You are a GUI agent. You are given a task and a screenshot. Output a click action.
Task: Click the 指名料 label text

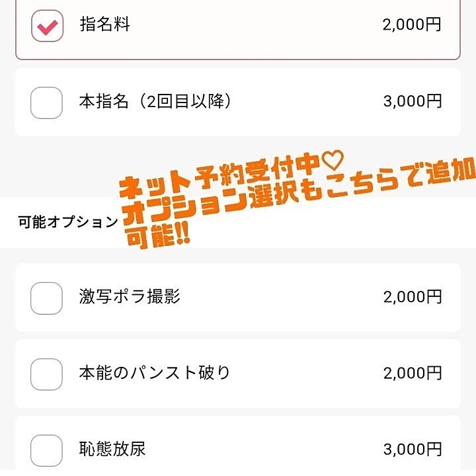click(104, 26)
